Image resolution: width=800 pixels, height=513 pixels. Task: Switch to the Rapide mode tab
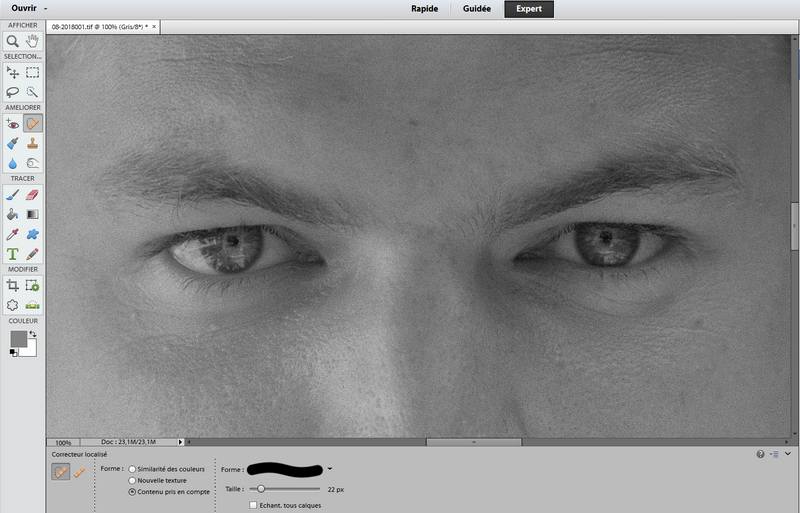click(425, 9)
